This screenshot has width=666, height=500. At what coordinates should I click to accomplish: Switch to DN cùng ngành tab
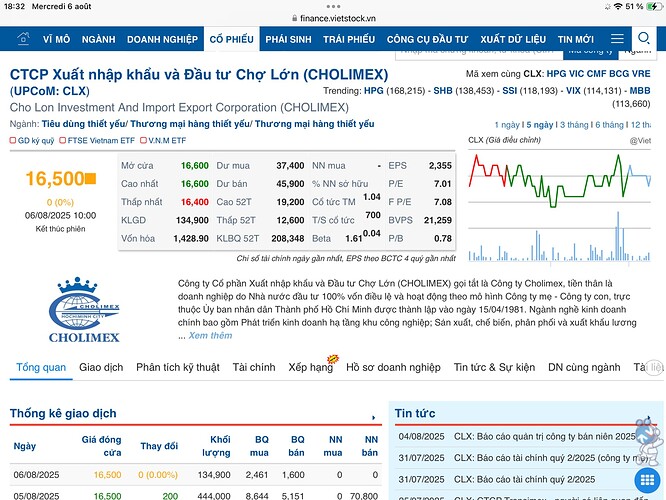(584, 367)
